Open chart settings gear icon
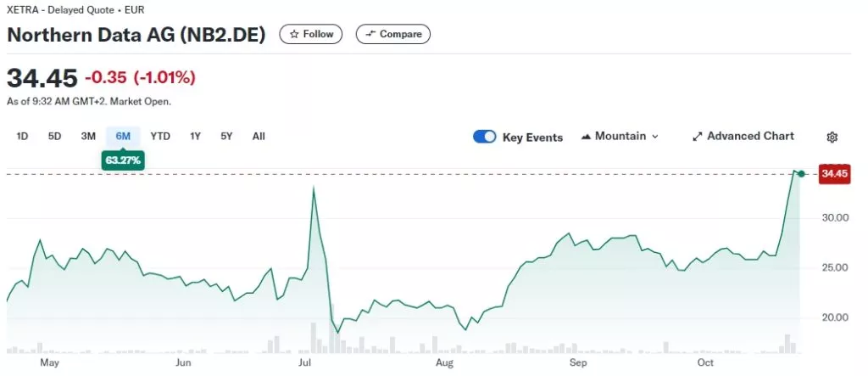 pos(832,137)
